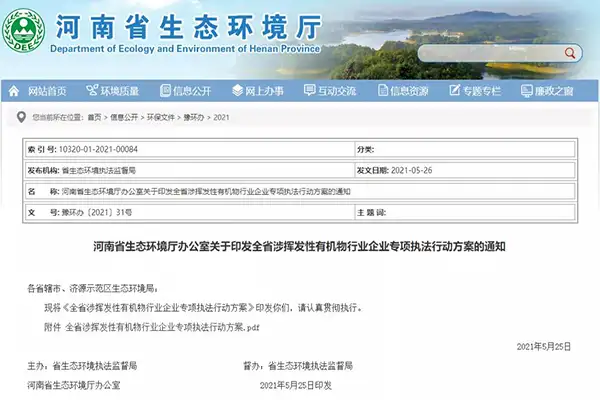Click the 文号 label in info table
The height and width of the screenshot is (400, 600).
click(43, 212)
